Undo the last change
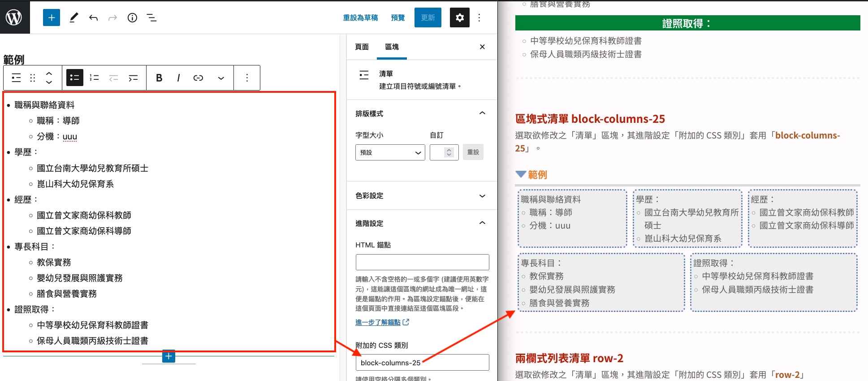The width and height of the screenshot is (868, 381). tap(93, 17)
